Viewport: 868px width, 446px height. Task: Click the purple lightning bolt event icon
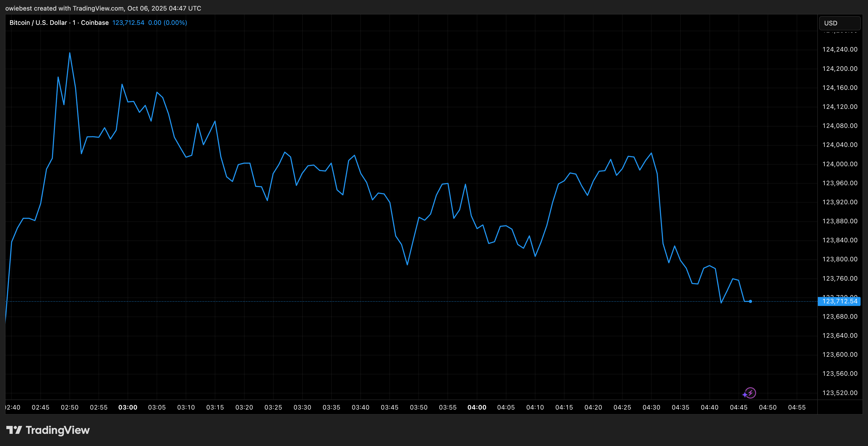751,393
